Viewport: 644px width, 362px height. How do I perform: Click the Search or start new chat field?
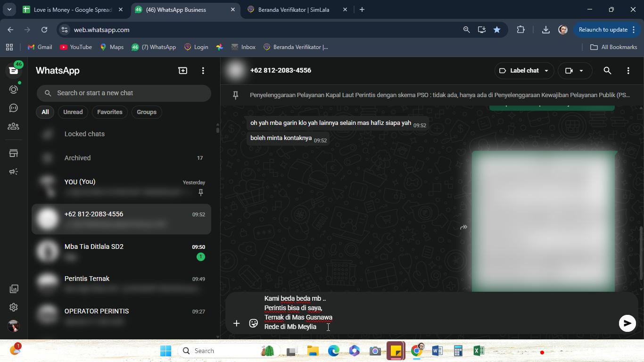pyautogui.click(x=124, y=93)
